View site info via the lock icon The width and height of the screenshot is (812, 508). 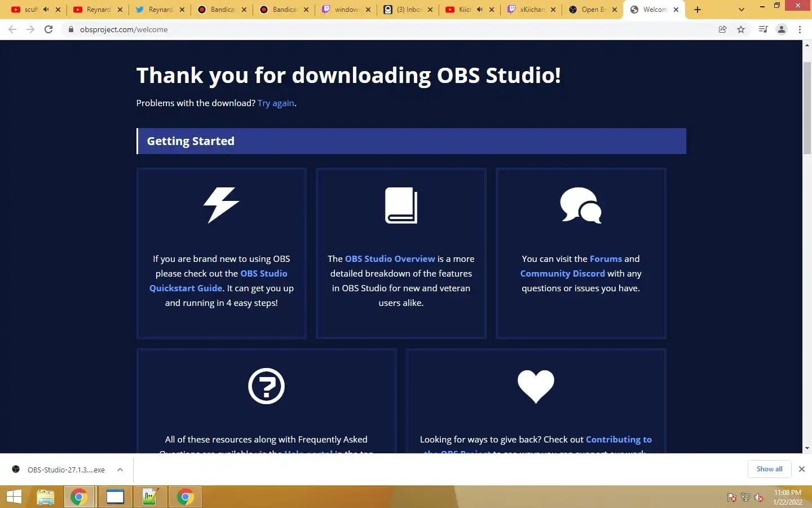tap(71, 29)
